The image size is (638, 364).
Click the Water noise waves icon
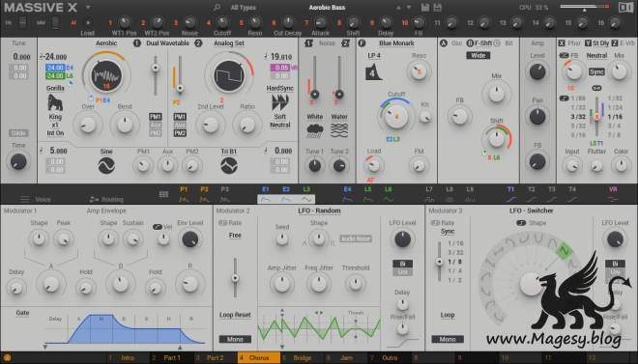339,130
